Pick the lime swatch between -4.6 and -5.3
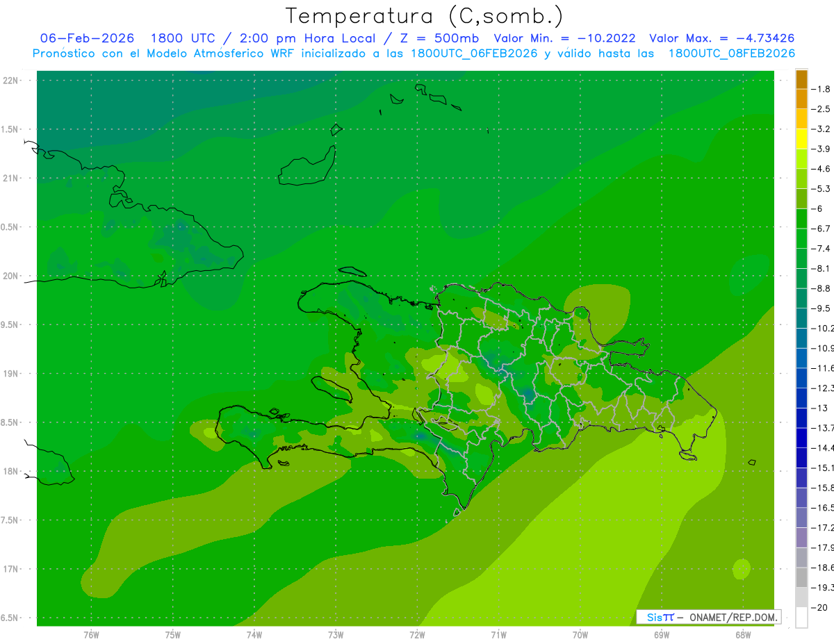 (x=801, y=179)
